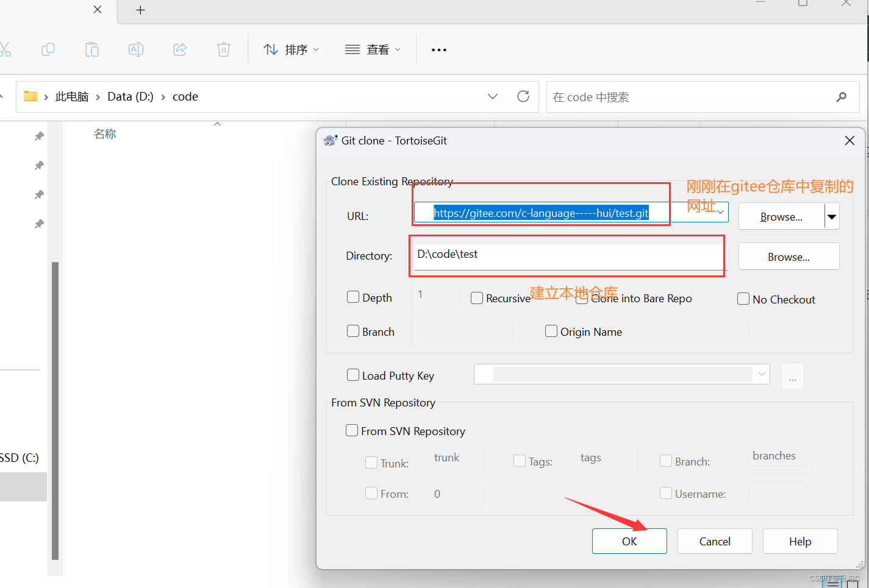This screenshot has height=588, width=869.
Task: Click the third pin icon in navigation pane
Action: (x=39, y=194)
